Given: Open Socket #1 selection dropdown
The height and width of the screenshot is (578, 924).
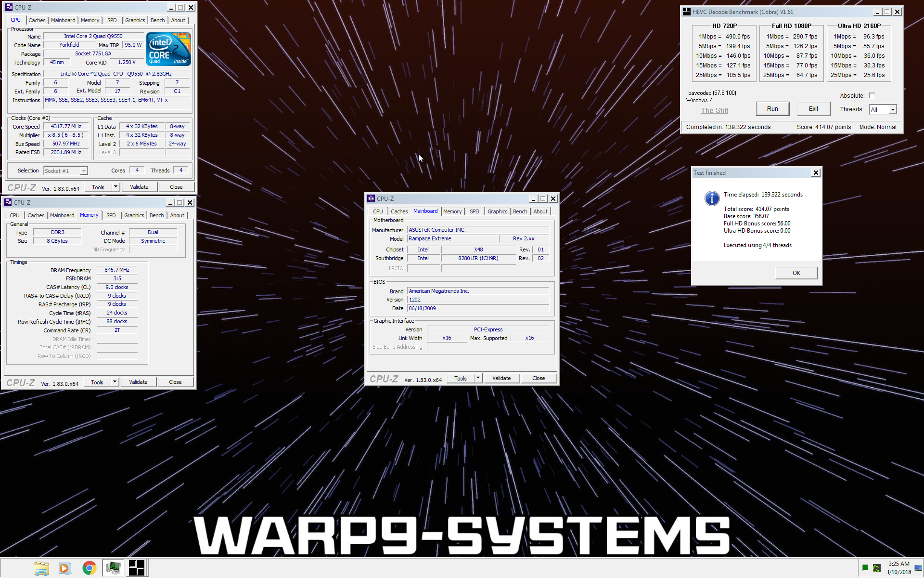Looking at the screenshot, I should pyautogui.click(x=84, y=171).
